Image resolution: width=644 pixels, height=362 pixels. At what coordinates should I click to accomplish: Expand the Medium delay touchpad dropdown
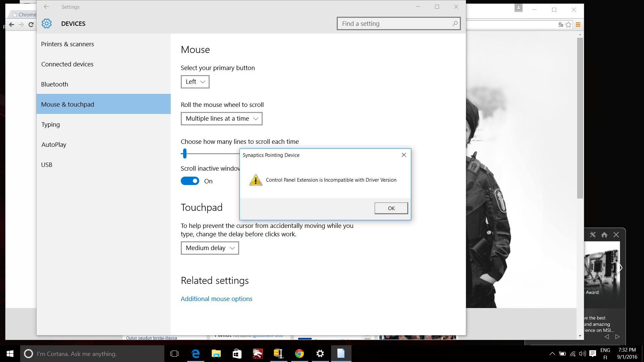[x=210, y=248]
